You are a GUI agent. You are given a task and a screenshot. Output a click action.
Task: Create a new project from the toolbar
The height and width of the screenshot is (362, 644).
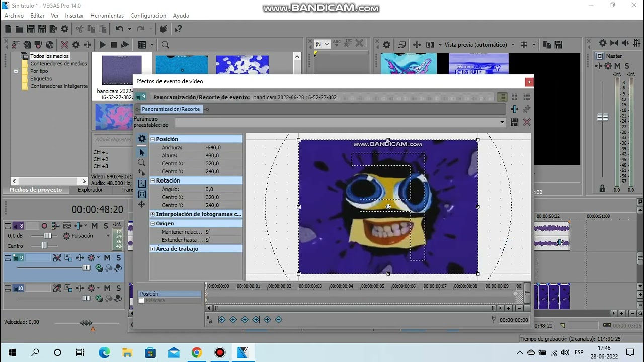point(8,29)
